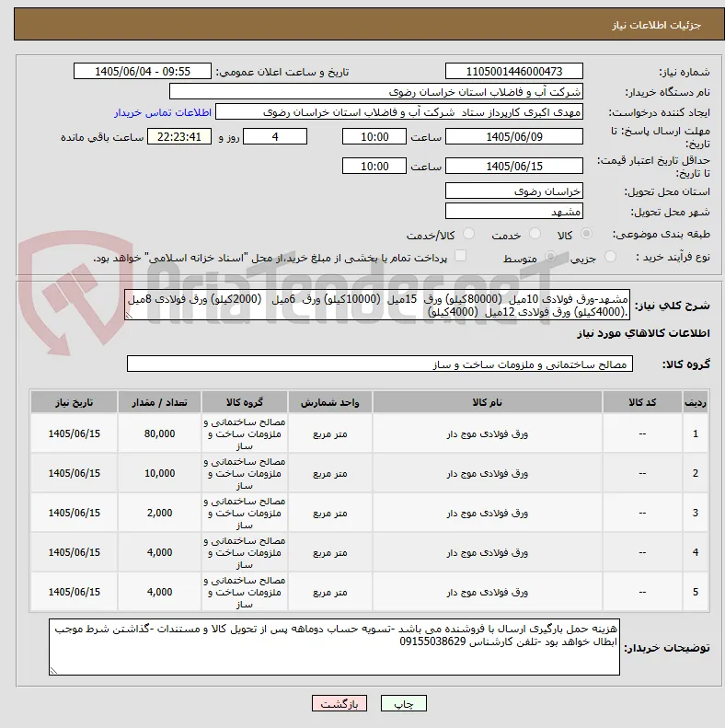Click the واحد شمارش column header
The height and width of the screenshot is (728, 725).
[330, 402]
